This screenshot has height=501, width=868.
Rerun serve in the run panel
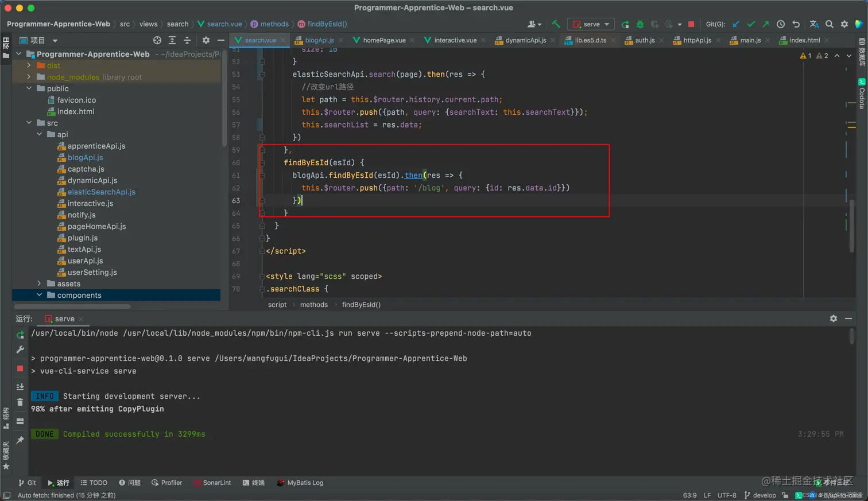pos(20,335)
